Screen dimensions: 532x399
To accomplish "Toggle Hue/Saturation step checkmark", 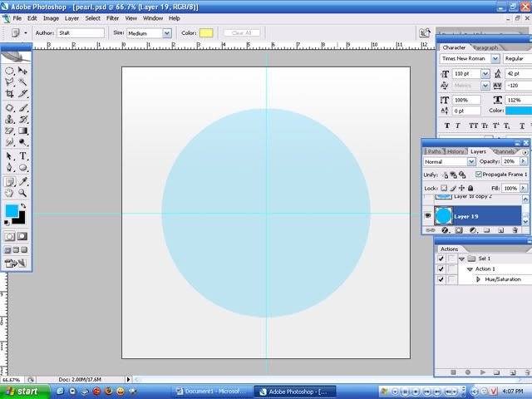I will tap(441, 279).
